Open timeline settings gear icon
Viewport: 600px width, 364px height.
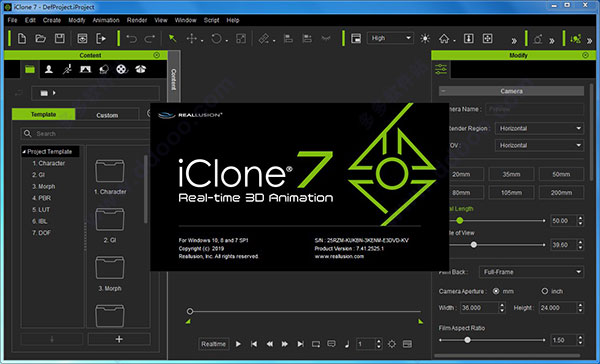tap(392, 344)
